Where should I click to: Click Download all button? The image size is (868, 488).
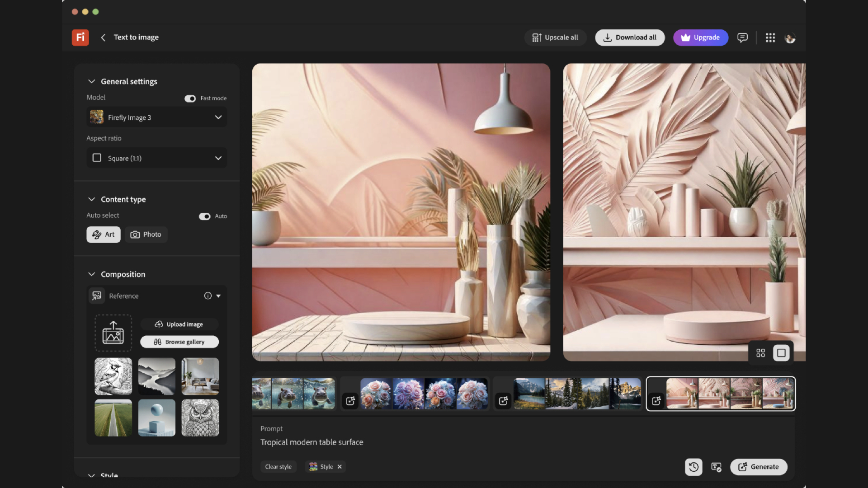630,38
